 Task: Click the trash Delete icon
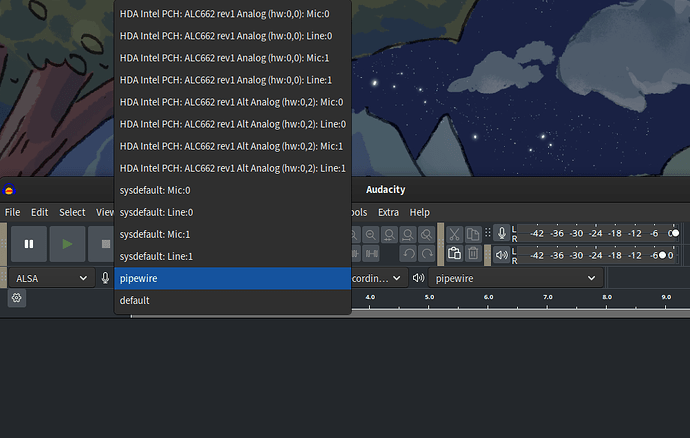pos(474,254)
